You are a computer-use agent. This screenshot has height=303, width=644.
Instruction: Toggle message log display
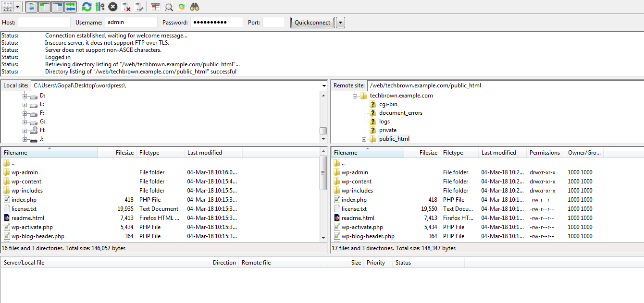31,7
